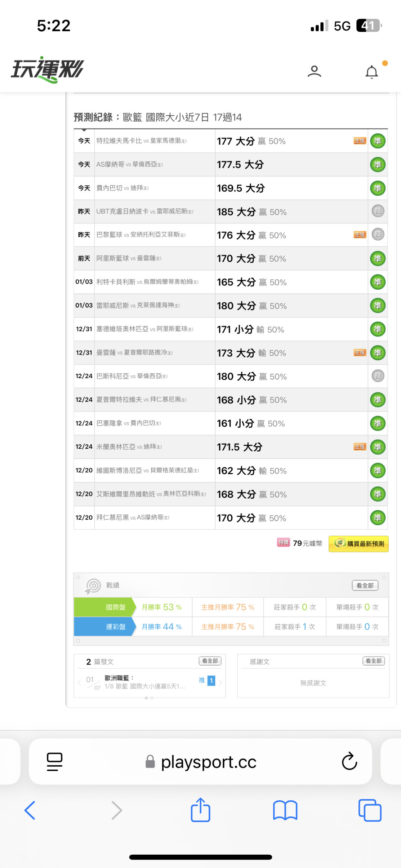
Task: Open the Safari bookmarks book icon
Action: coord(285,810)
